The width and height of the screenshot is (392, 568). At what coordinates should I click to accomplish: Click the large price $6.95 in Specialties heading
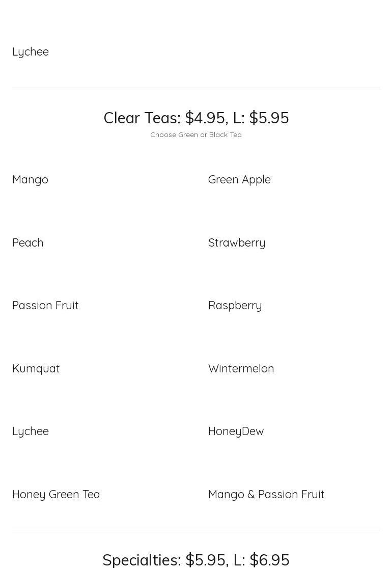pos(269,559)
